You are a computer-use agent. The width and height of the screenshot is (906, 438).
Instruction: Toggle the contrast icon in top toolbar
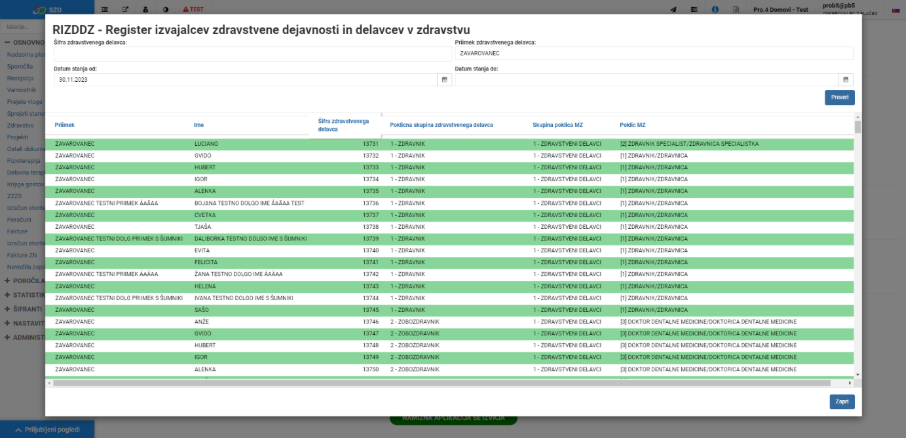tap(166, 9)
